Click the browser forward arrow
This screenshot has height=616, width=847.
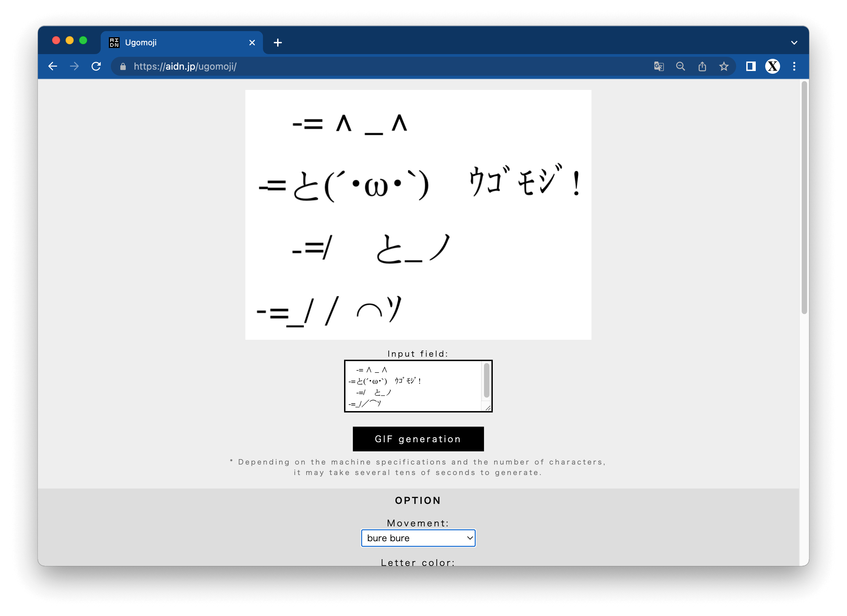tap(74, 67)
